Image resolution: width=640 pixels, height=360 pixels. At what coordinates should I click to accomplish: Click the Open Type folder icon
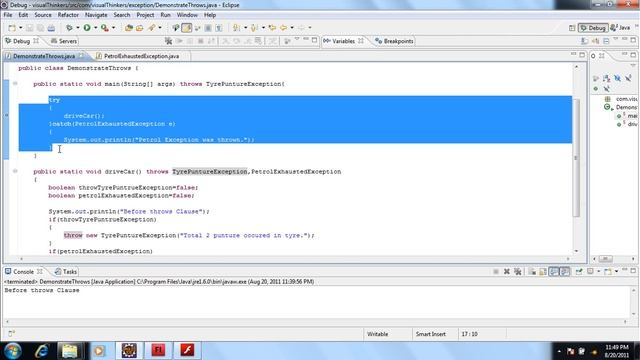click(x=140, y=28)
